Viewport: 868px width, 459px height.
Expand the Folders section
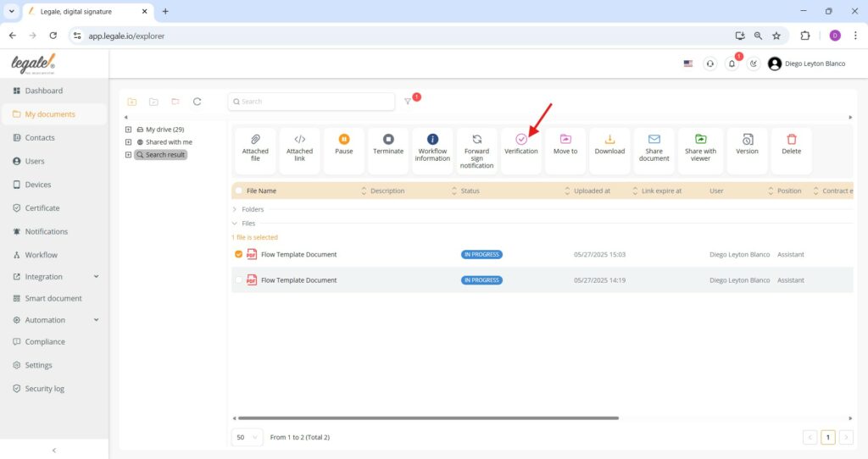235,209
